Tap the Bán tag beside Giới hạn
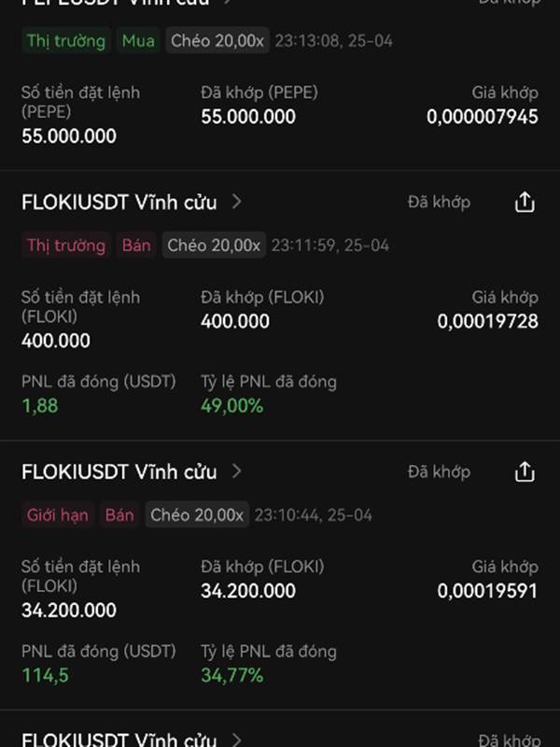The width and height of the screenshot is (560, 747). (x=119, y=515)
